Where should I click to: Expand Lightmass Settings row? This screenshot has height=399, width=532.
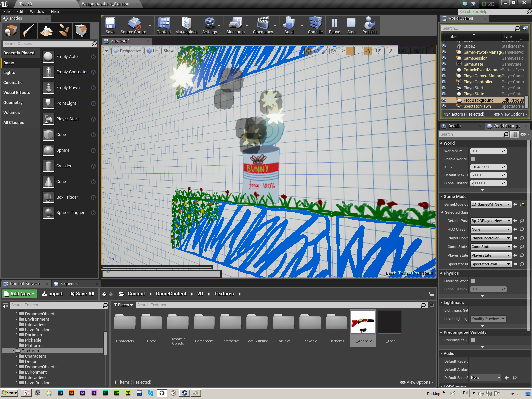tap(442, 310)
